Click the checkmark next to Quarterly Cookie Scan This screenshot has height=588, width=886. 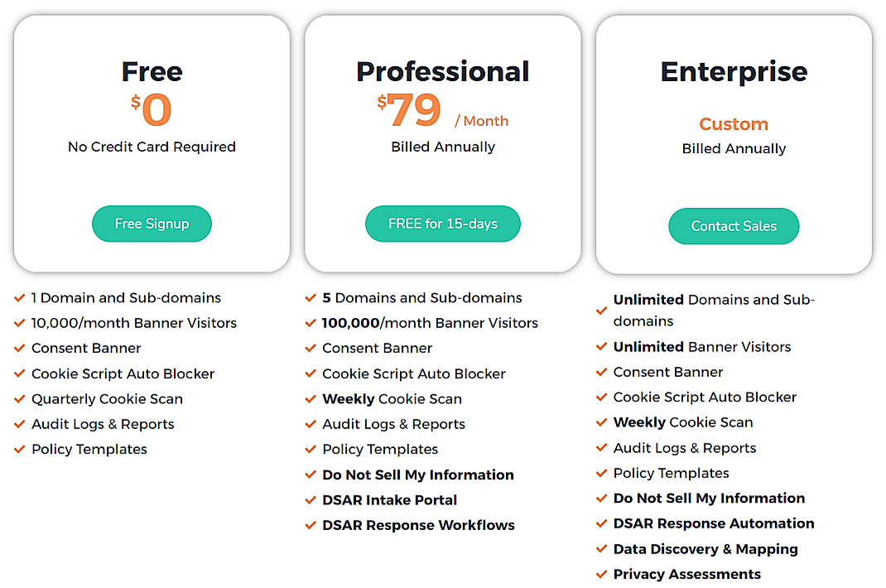19,399
